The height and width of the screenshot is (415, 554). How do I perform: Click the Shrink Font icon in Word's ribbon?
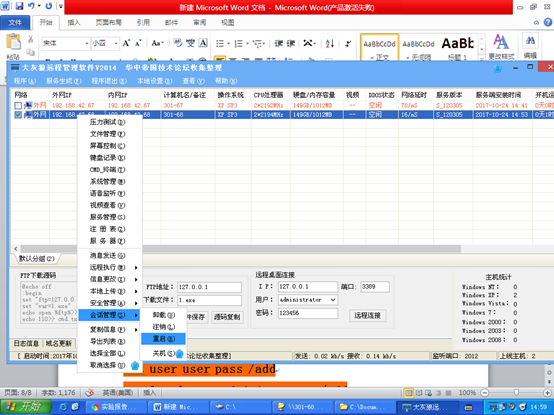pos(138,43)
